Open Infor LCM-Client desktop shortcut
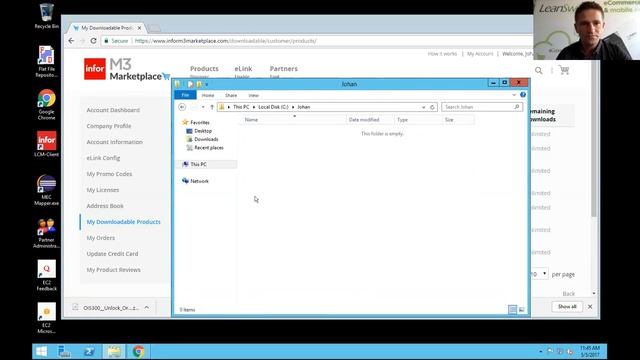The image size is (640, 360). pos(47,144)
